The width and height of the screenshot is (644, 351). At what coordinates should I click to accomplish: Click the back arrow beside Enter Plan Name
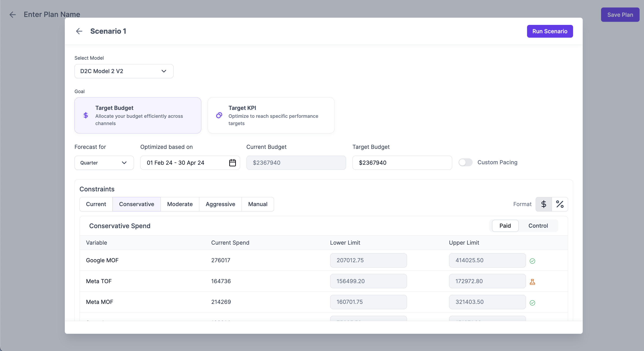click(x=13, y=15)
